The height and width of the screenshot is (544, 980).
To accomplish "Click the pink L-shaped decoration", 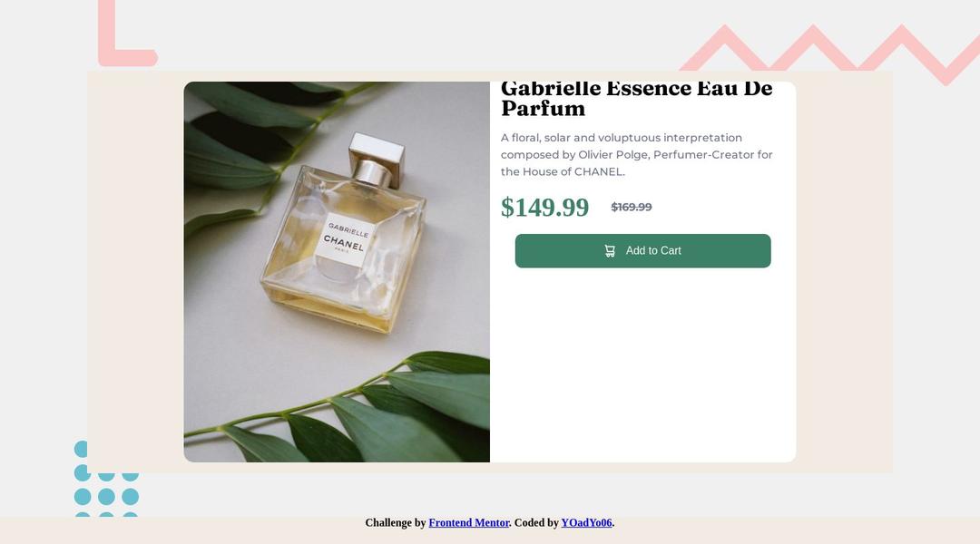I will (127, 34).
